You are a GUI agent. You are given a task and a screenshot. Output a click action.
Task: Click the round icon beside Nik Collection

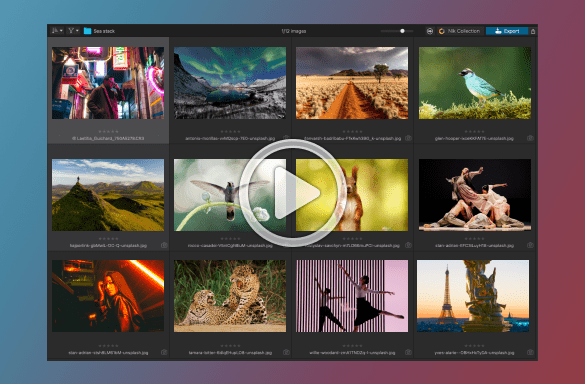pos(430,31)
